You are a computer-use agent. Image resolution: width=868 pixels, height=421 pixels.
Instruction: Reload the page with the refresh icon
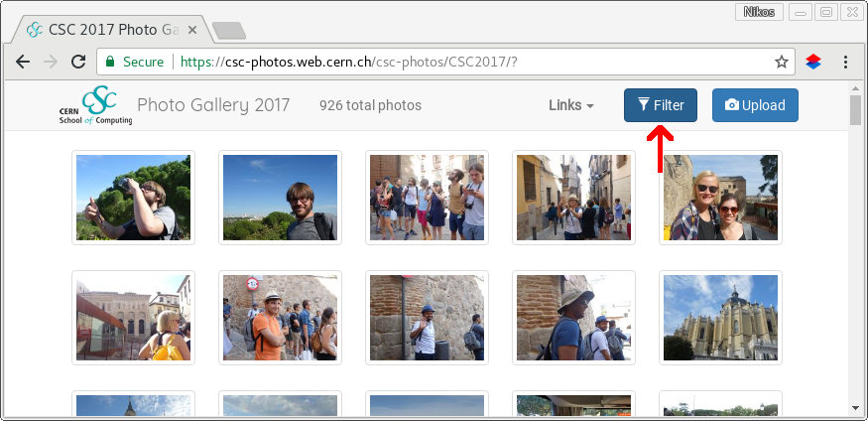tap(78, 62)
